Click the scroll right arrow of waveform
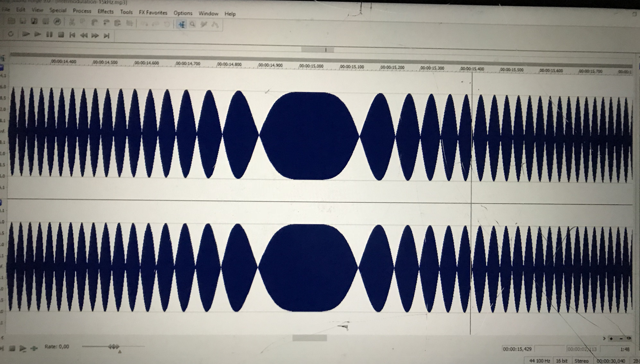Image resolution: width=640 pixels, height=364 pixels. tap(604, 338)
